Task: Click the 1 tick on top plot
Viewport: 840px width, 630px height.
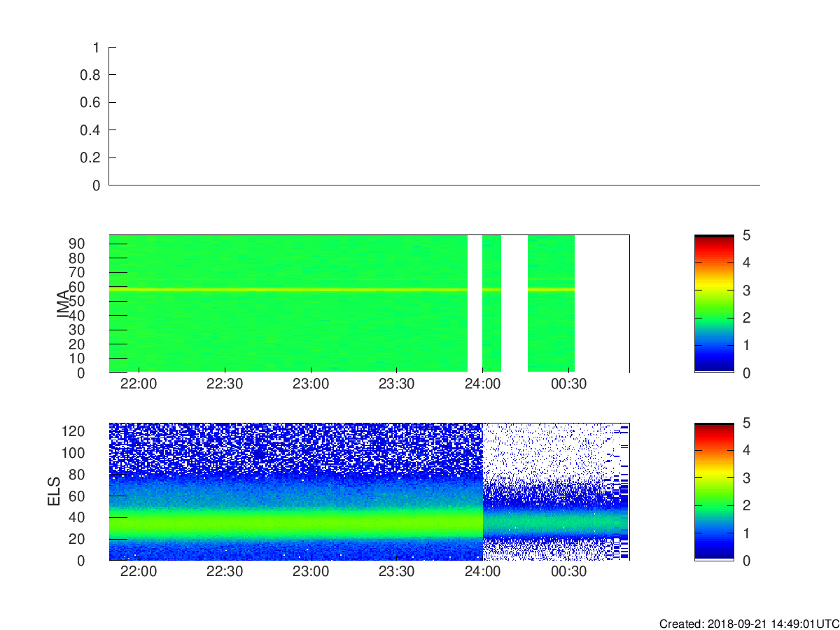Action: tap(97, 48)
